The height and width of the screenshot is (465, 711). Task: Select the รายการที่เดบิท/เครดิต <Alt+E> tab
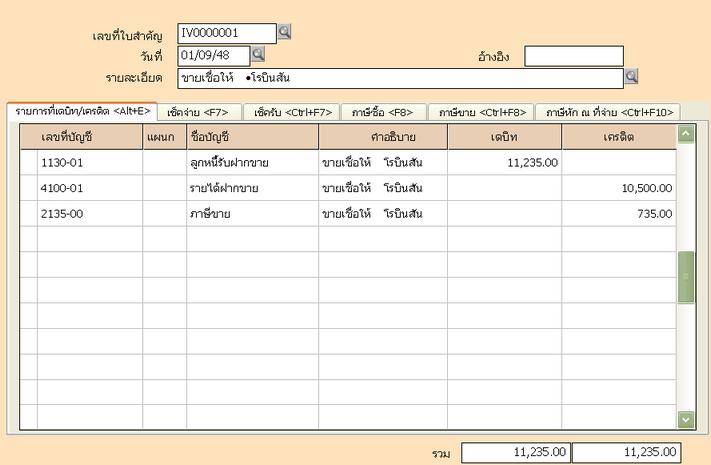tap(81, 111)
